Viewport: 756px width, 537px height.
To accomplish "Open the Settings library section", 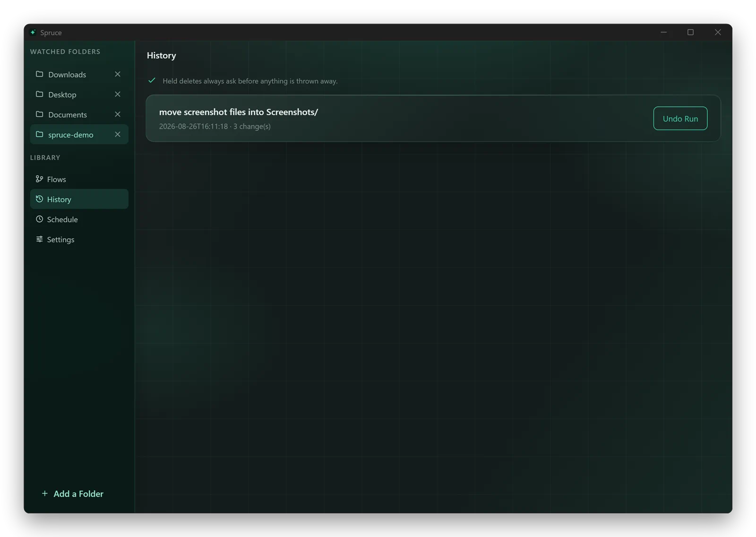I will [x=79, y=239].
